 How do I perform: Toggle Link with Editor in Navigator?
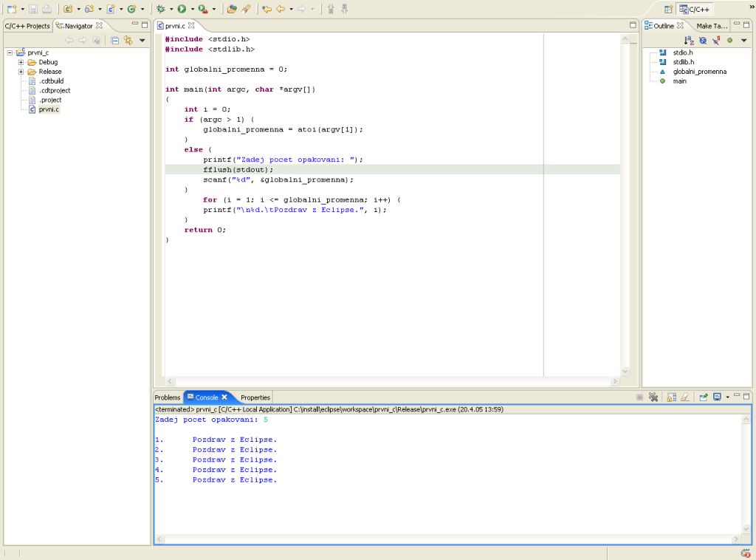tap(128, 41)
